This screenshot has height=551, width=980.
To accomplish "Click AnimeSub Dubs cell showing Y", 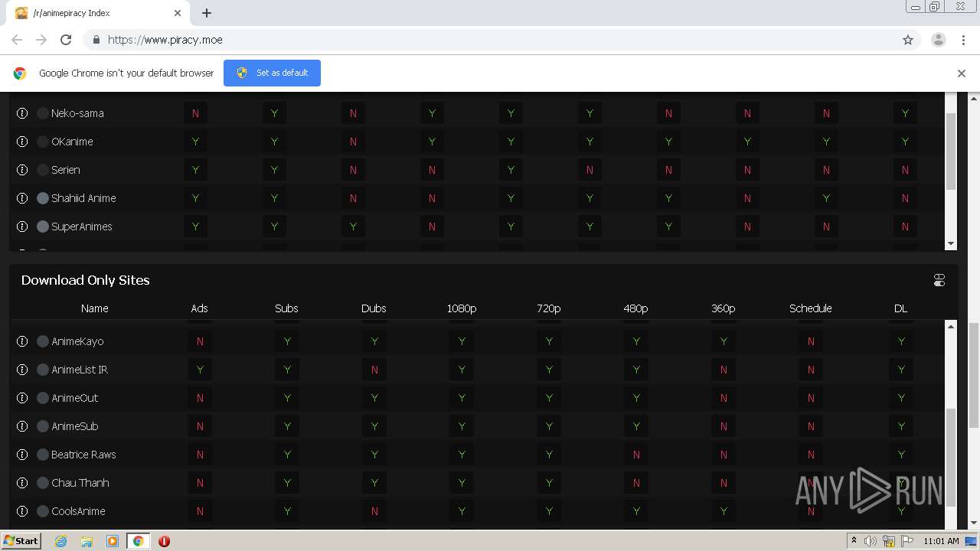I will coord(374,426).
